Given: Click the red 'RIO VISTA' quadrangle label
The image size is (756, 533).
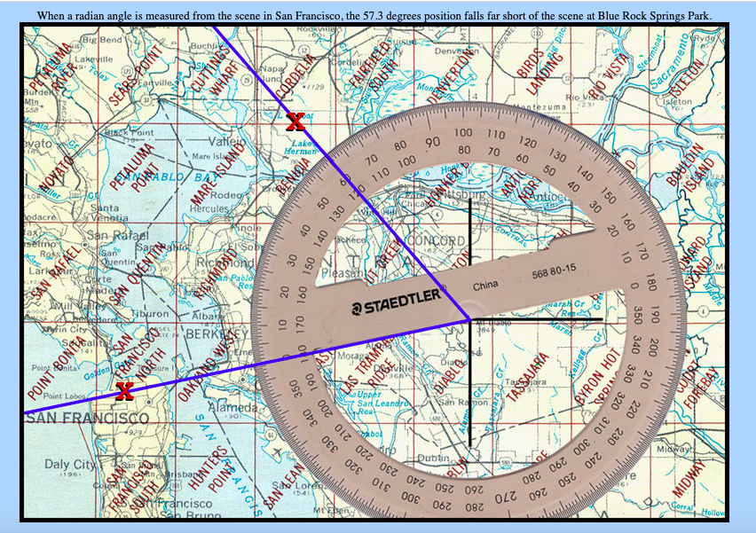Looking at the screenshot, I should [x=609, y=75].
